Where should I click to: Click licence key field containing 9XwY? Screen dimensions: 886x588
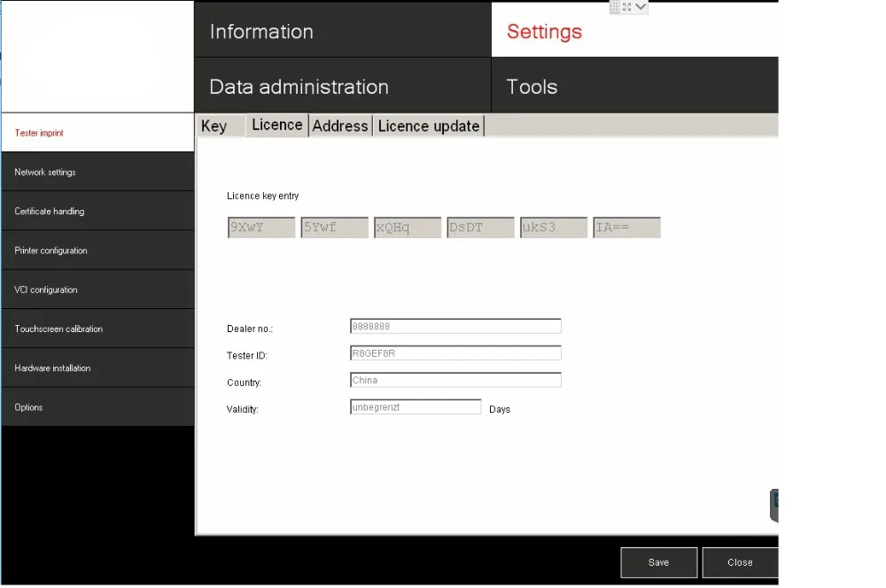click(261, 228)
